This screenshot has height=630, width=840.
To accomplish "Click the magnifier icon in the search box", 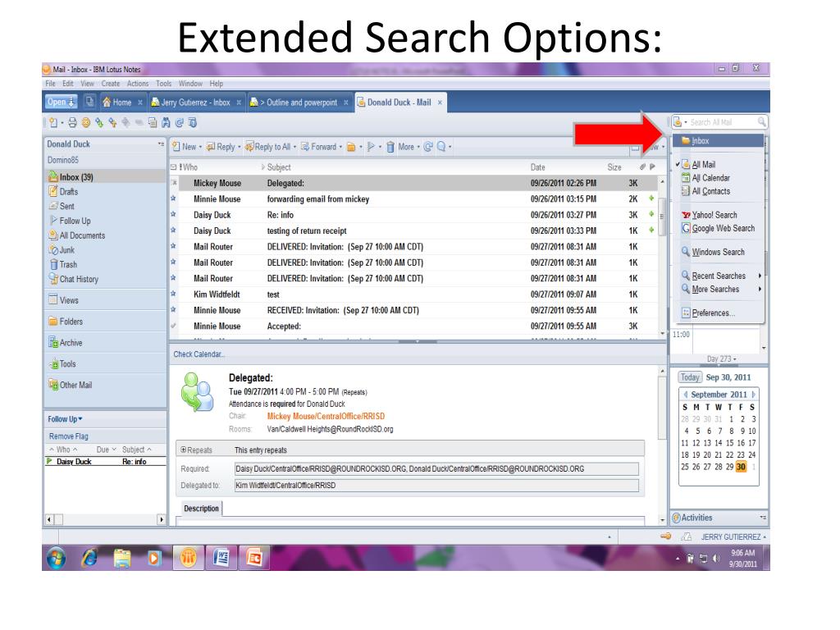I will [x=761, y=122].
